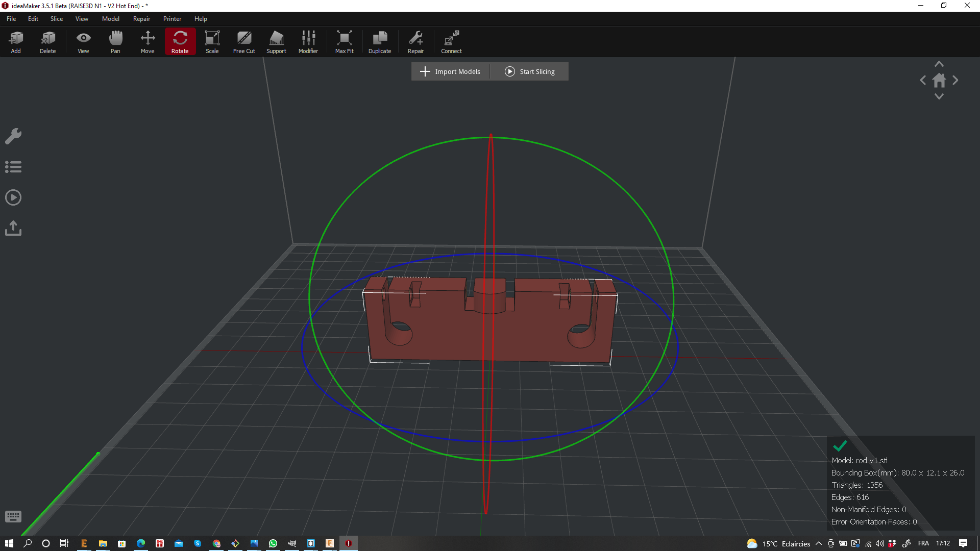980x551 pixels.
Task: Show hidden system tray icons
Action: (819, 543)
